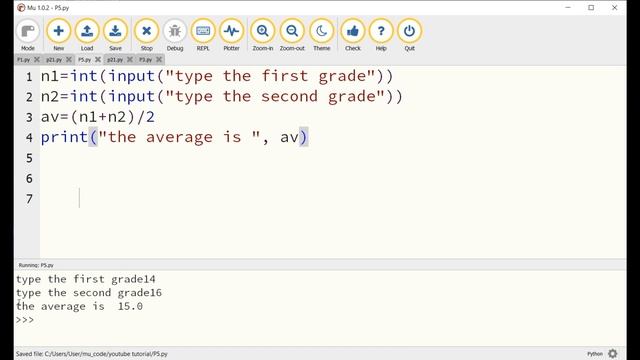640x360 pixels.
Task: Click the 'Running: P5.py' panel title
Action: pos(36,265)
